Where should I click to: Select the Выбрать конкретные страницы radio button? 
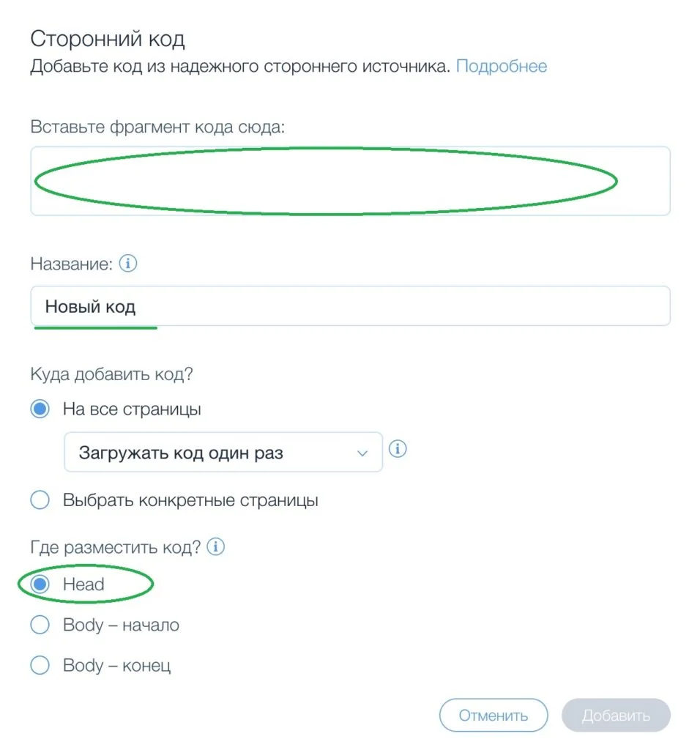pos(40,500)
